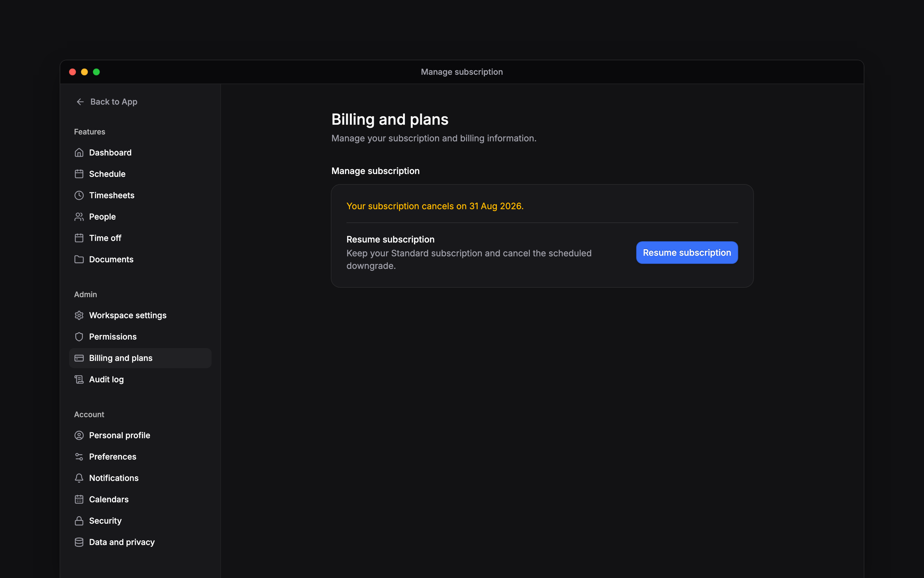Viewport: 924px width, 578px height.
Task: Click the blue Resume subscription button
Action: [687, 253]
